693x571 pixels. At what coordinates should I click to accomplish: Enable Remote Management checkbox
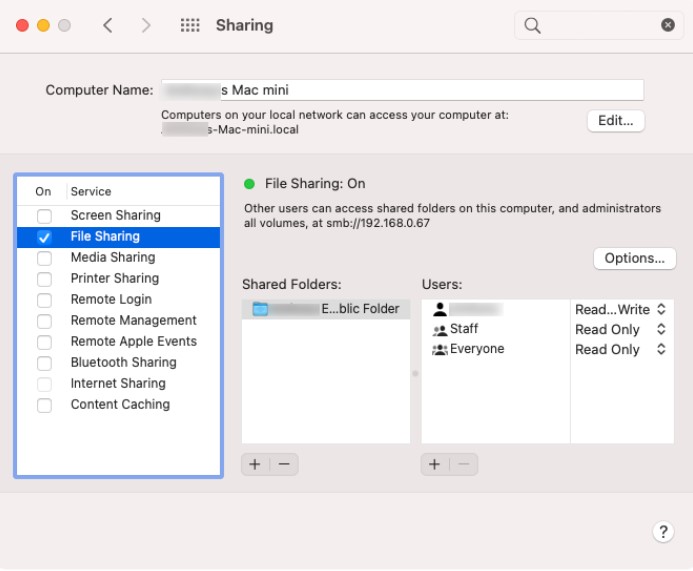pyautogui.click(x=44, y=321)
